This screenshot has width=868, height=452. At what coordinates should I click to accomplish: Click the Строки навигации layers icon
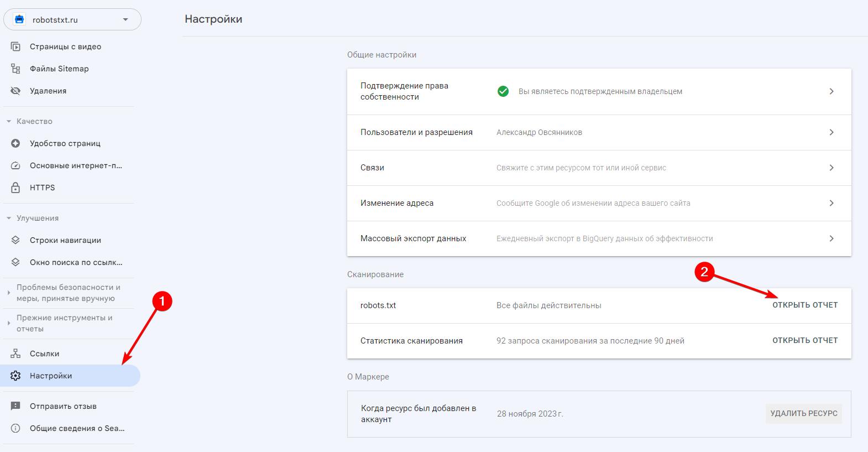click(x=15, y=240)
